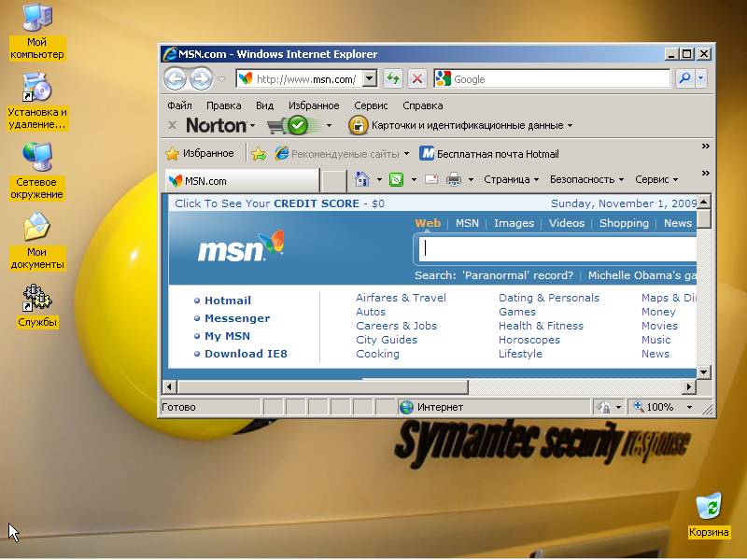Click the msn butterfly logo
The image size is (747, 560).
coord(241,246)
